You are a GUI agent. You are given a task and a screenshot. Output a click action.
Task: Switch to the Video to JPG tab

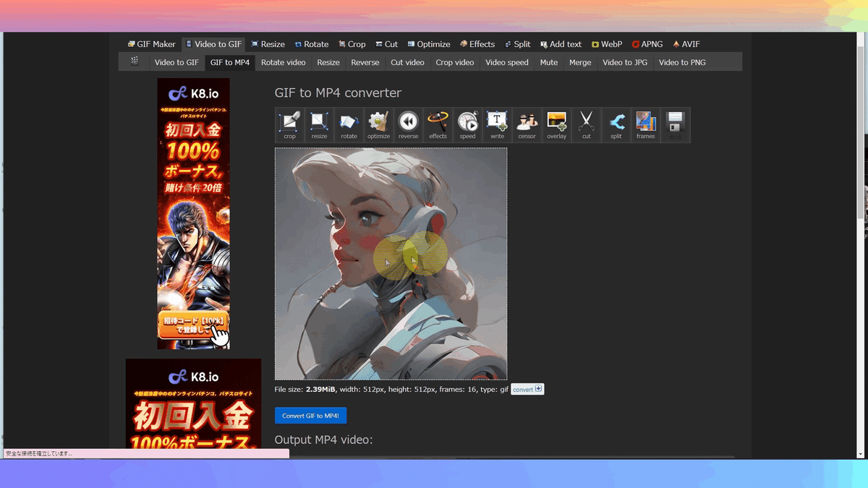point(625,62)
